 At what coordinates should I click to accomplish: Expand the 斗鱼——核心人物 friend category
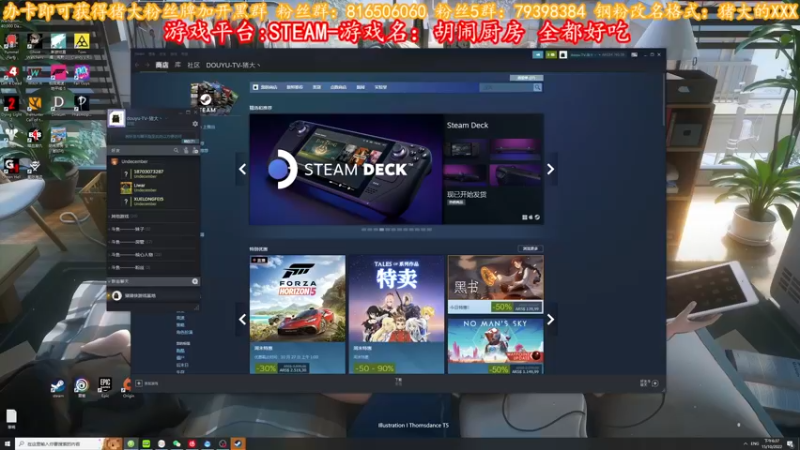pos(136,255)
